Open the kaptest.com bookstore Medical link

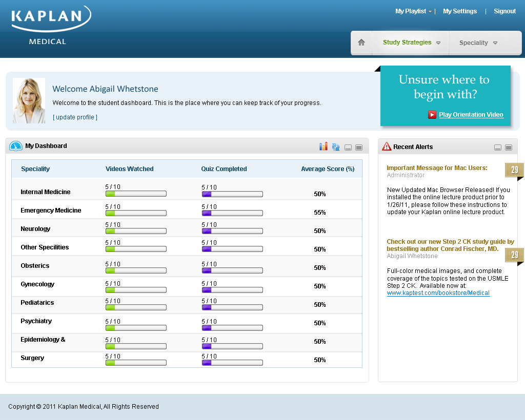[438, 293]
